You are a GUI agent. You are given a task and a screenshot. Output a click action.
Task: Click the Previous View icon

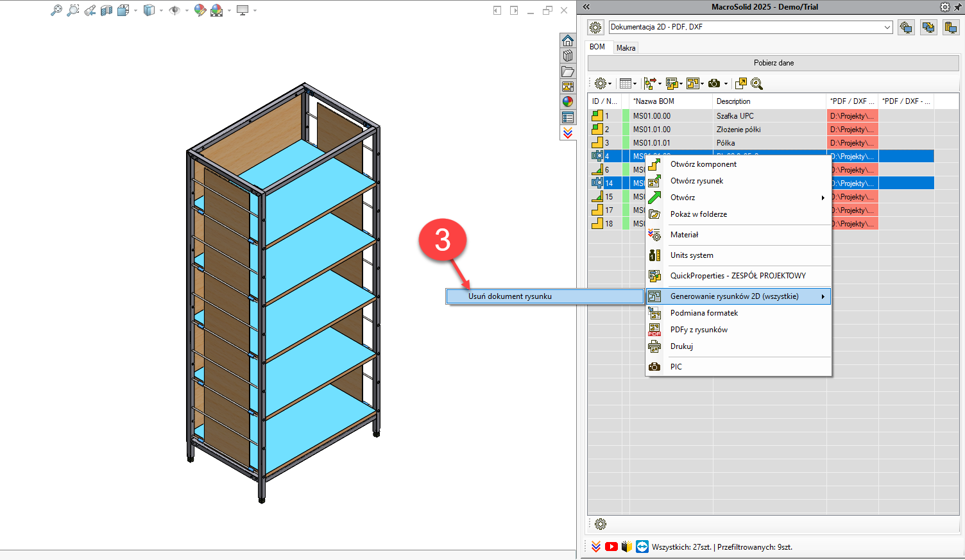click(x=90, y=10)
